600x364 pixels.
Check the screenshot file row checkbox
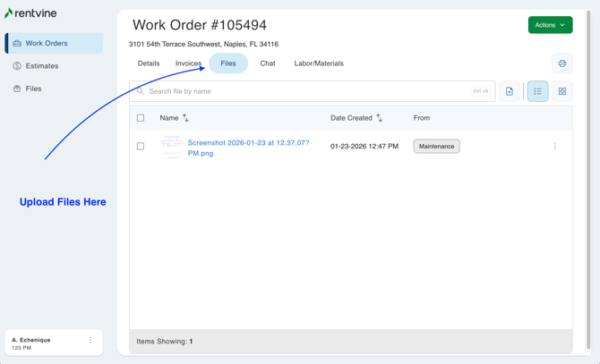pyautogui.click(x=141, y=147)
